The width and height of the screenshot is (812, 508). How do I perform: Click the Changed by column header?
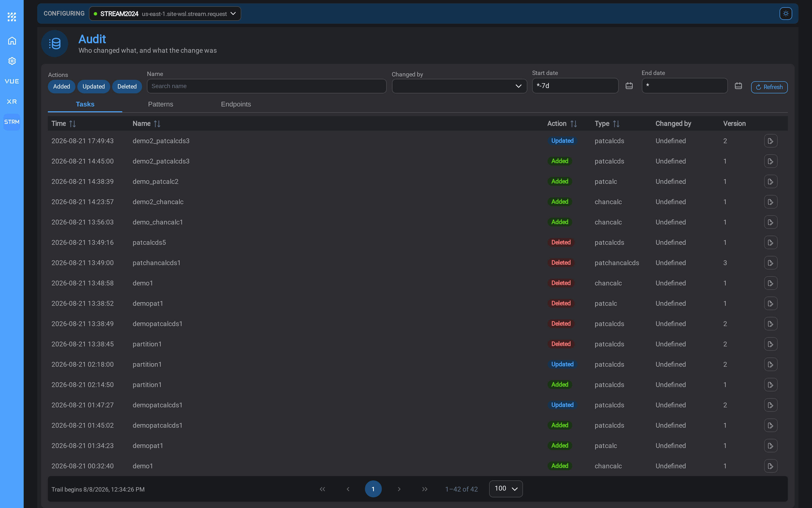point(673,124)
